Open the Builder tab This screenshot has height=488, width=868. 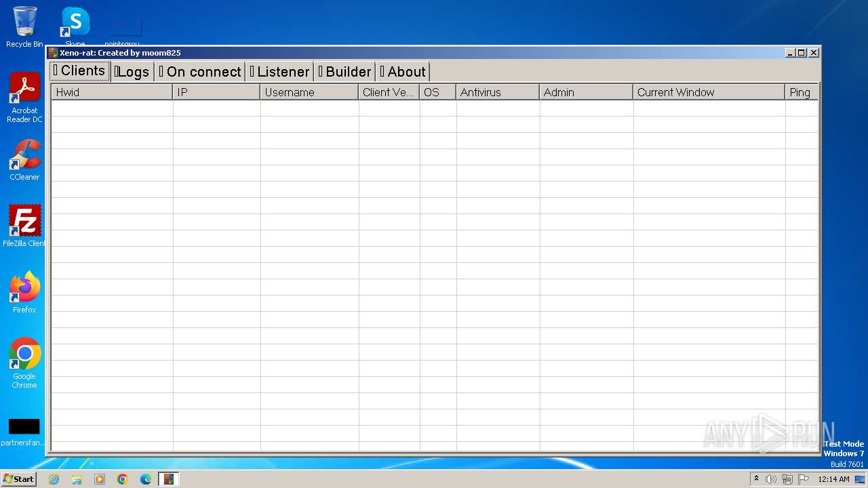pos(345,72)
